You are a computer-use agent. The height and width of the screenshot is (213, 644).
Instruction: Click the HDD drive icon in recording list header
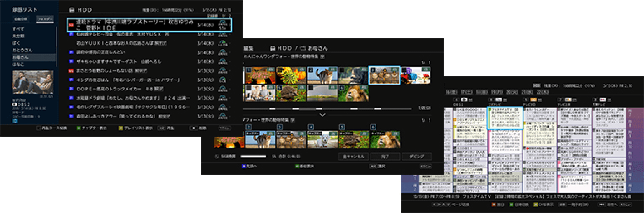pyautogui.click(x=72, y=10)
